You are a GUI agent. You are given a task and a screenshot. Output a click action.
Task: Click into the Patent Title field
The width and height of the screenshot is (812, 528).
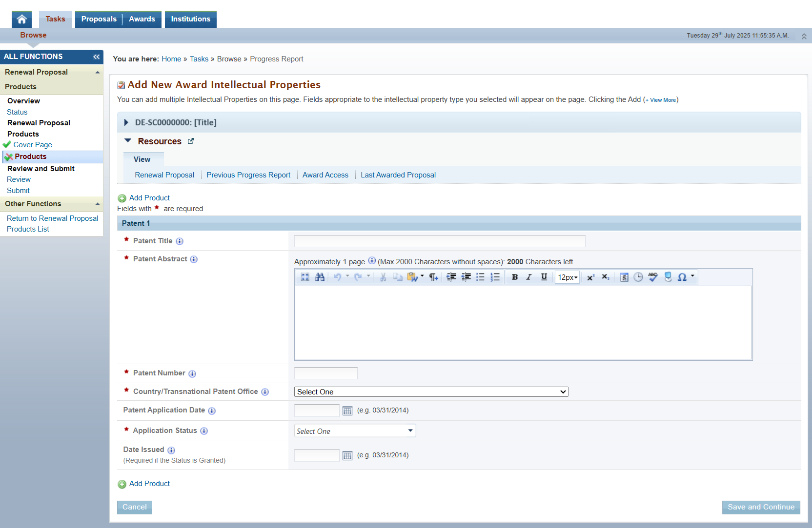(439, 241)
